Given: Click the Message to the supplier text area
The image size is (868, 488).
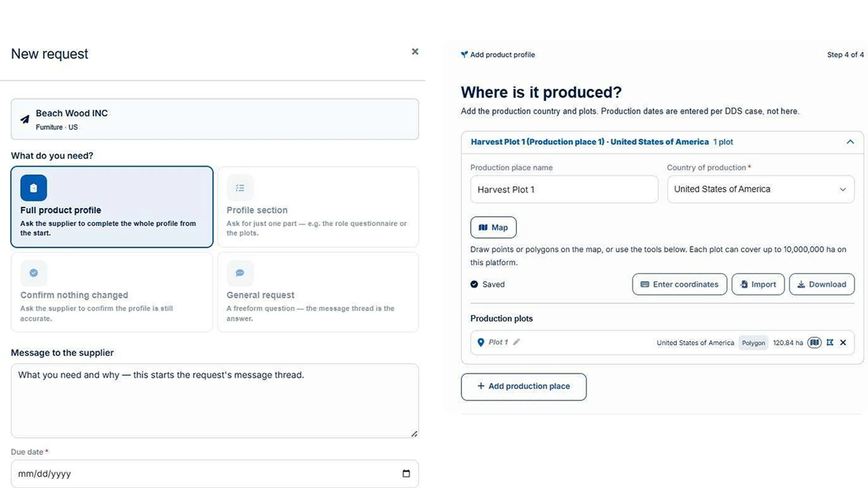Looking at the screenshot, I should click(x=215, y=400).
